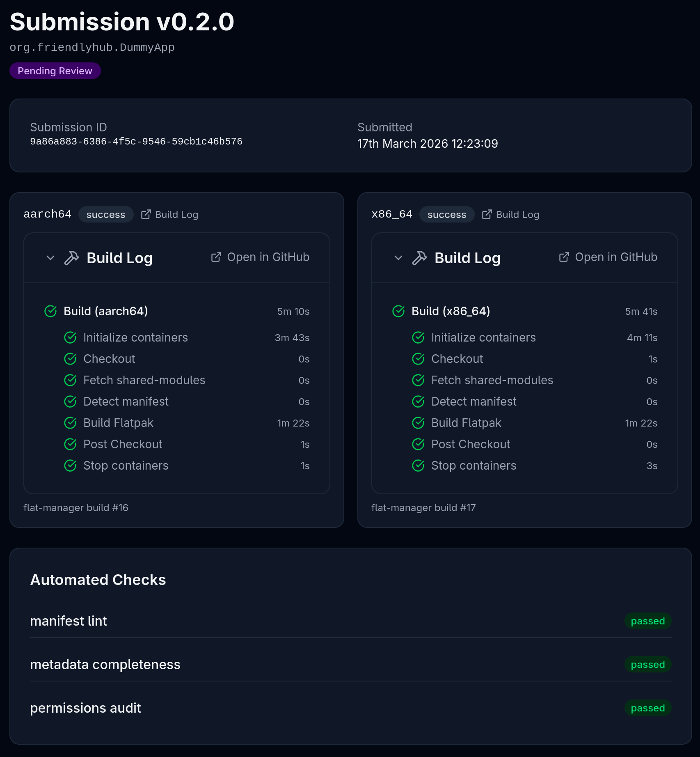Click check icon next to x86_64 Initialize containers

pyautogui.click(x=418, y=338)
